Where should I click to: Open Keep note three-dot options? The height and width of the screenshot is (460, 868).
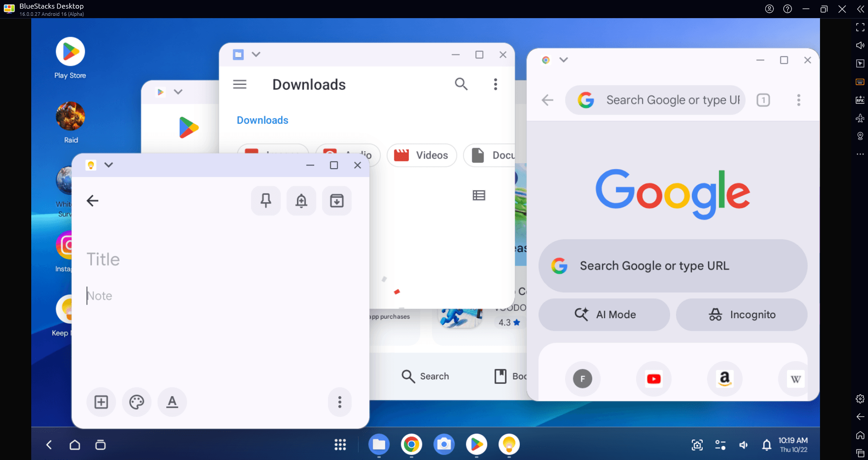[340, 402]
